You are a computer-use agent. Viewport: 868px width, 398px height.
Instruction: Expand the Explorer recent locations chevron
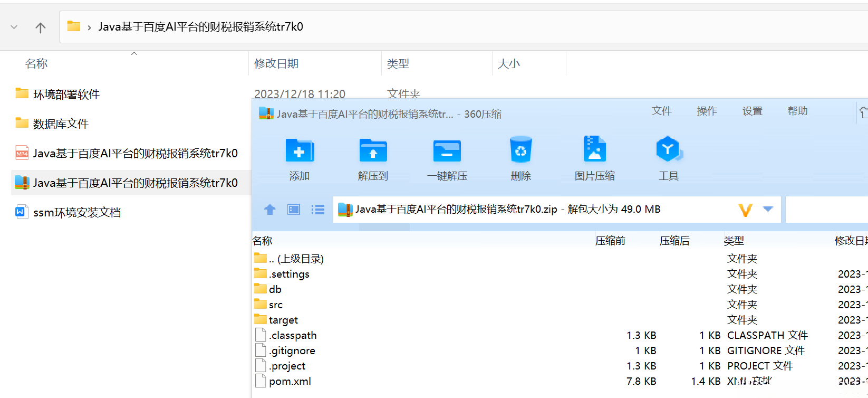click(14, 27)
